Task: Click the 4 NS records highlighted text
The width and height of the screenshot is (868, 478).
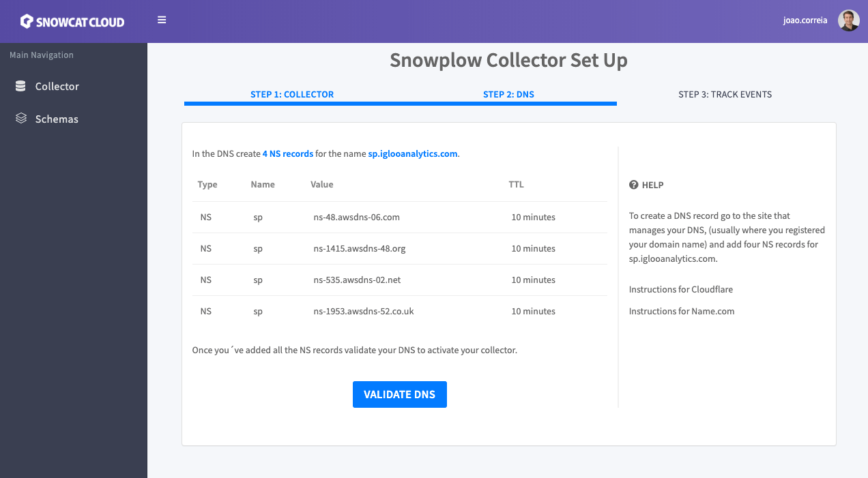Action: (288, 153)
